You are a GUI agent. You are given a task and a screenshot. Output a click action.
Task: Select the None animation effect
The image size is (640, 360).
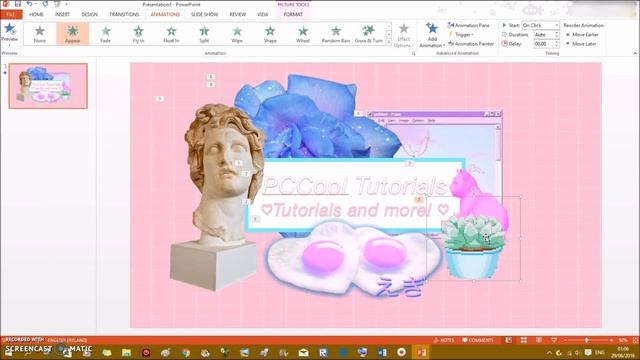click(40, 34)
